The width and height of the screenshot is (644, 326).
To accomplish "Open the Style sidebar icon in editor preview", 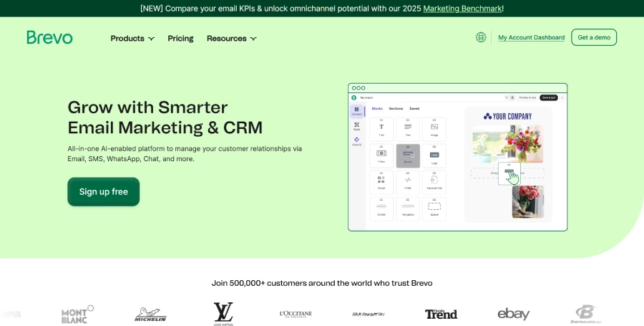I will [x=356, y=126].
